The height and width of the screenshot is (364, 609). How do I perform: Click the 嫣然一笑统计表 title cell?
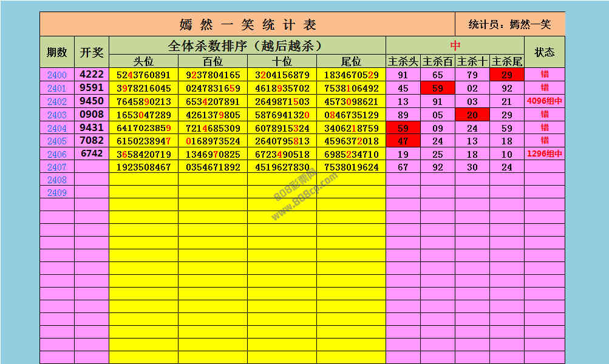(x=247, y=25)
